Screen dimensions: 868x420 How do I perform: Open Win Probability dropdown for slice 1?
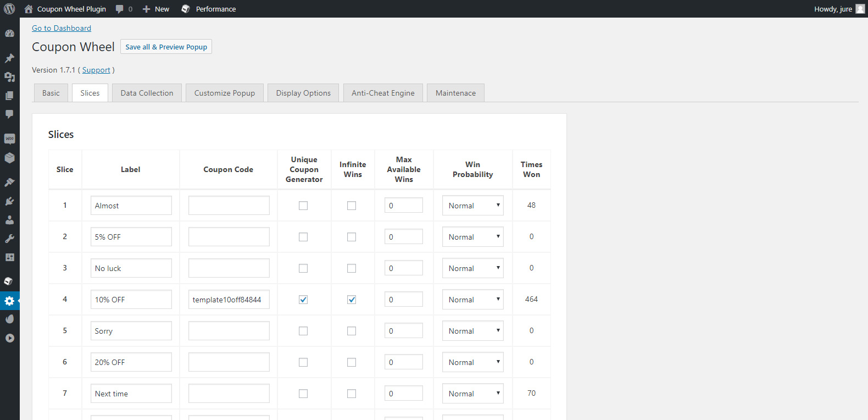coord(472,206)
